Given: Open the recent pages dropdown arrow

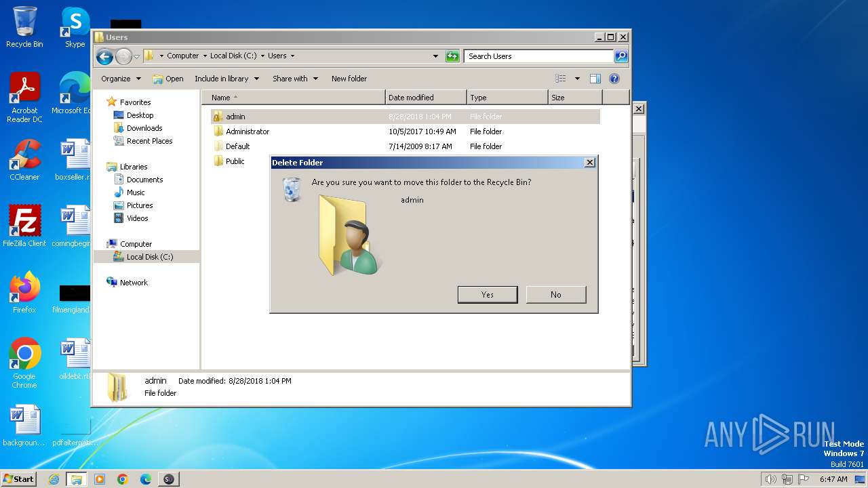Looking at the screenshot, I should pyautogui.click(x=137, y=56).
